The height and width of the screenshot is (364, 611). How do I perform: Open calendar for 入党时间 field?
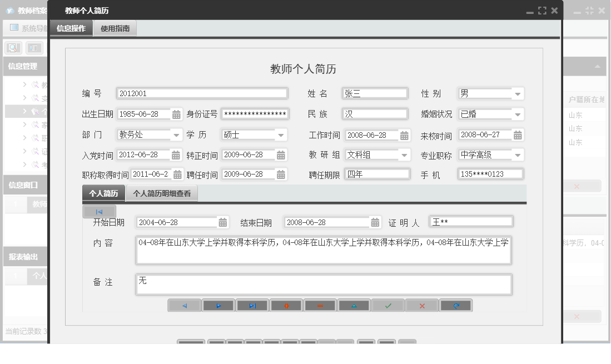[176, 155]
